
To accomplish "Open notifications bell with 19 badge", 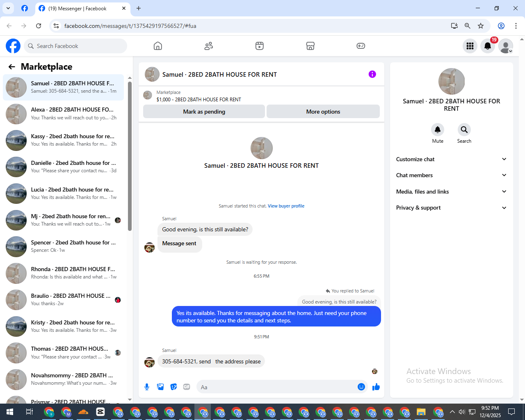I will (488, 46).
